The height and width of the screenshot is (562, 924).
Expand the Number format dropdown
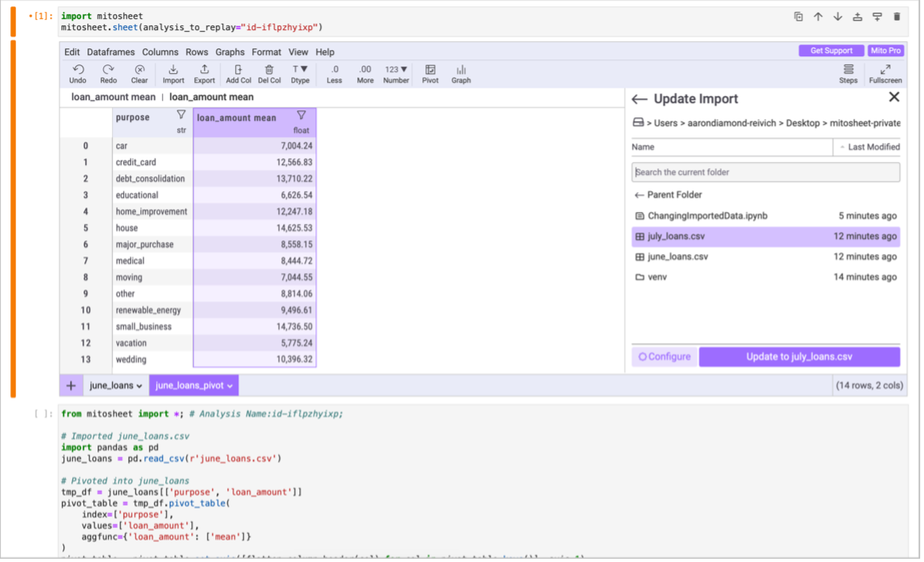(396, 70)
